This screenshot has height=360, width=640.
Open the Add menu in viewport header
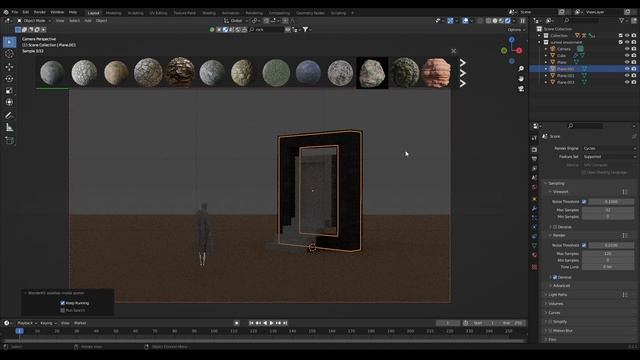tap(88, 20)
